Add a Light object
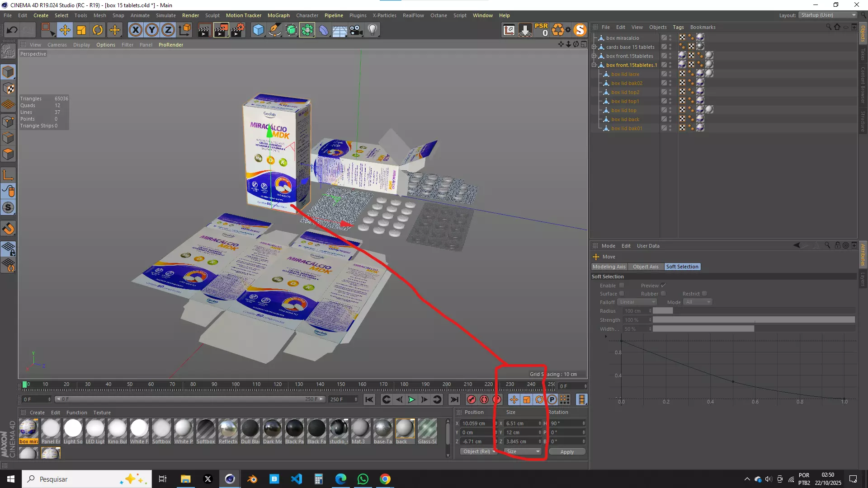This screenshot has height=488, width=868. click(x=373, y=30)
